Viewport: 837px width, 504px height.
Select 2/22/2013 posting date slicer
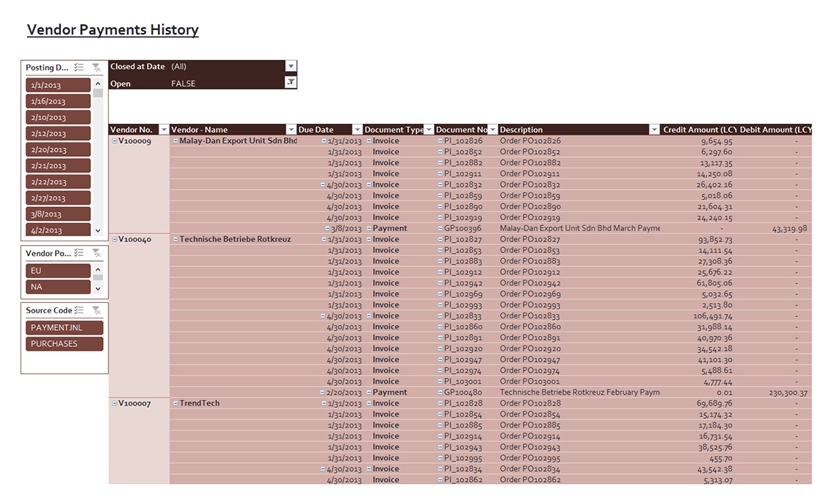pyautogui.click(x=58, y=181)
